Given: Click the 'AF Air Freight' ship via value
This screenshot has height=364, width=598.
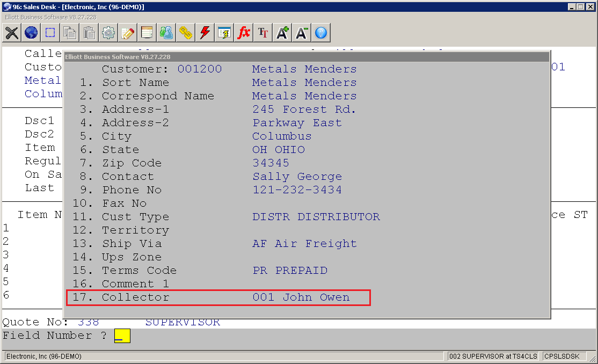Looking at the screenshot, I should click(304, 243).
